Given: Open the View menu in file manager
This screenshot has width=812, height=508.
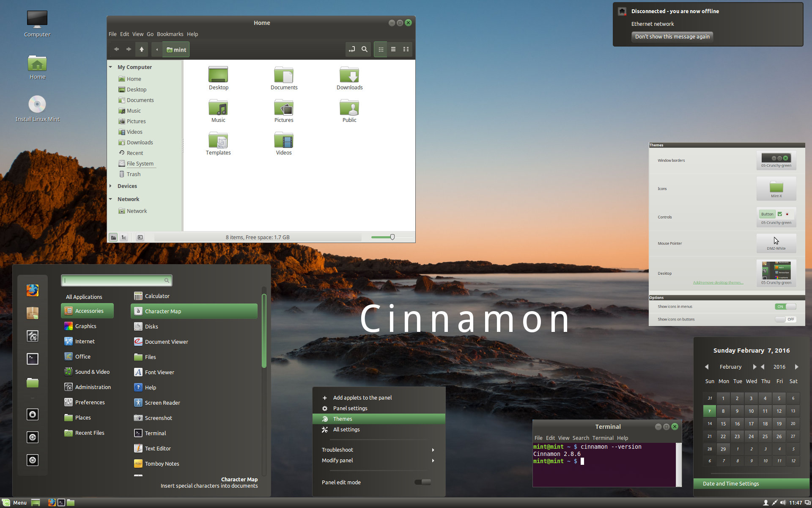Looking at the screenshot, I should point(138,34).
